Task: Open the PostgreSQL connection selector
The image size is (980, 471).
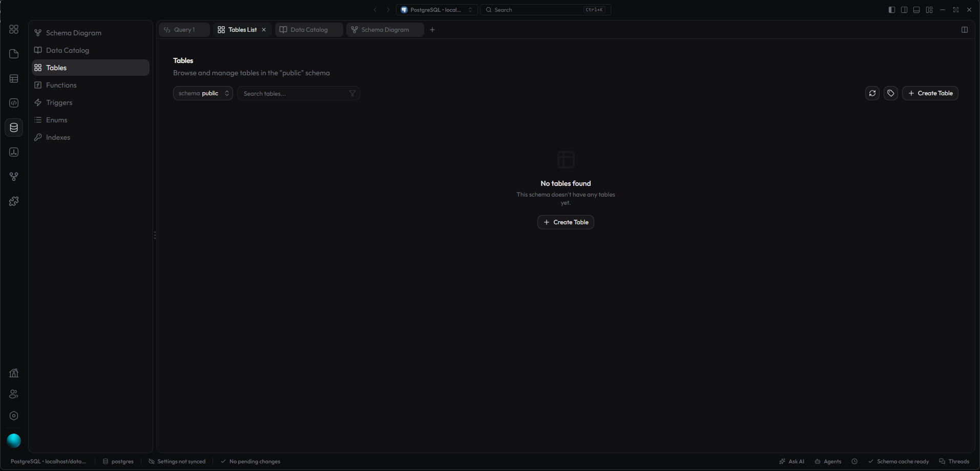Action: pyautogui.click(x=436, y=10)
